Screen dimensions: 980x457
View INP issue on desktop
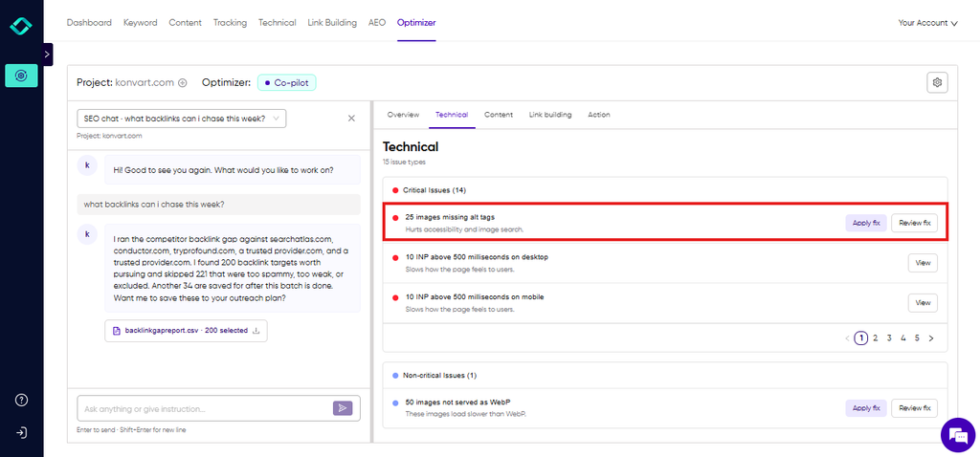(924, 264)
